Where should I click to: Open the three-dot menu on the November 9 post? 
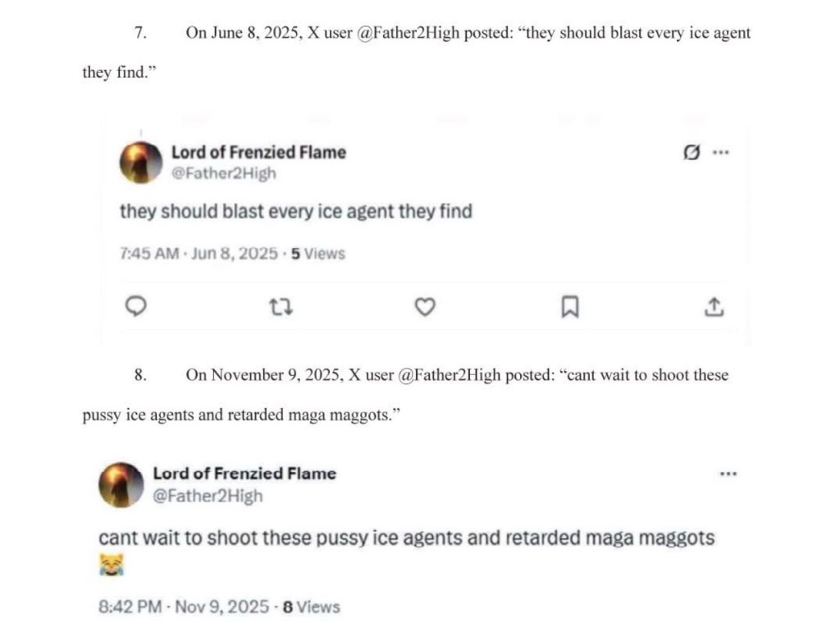point(728,474)
